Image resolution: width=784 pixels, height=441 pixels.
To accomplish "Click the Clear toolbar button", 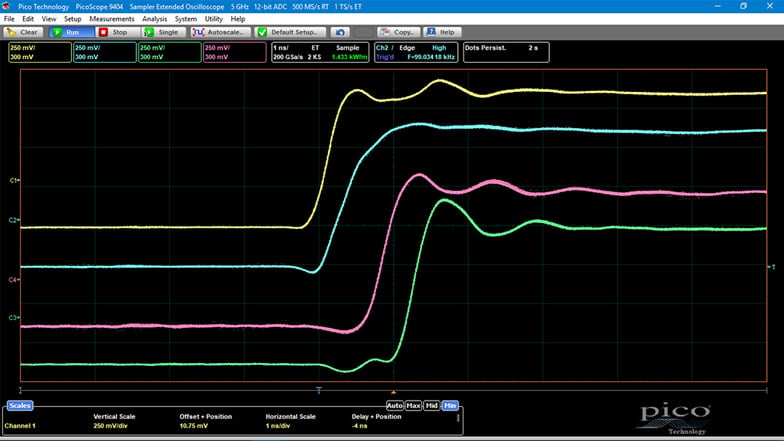I will click(x=24, y=32).
